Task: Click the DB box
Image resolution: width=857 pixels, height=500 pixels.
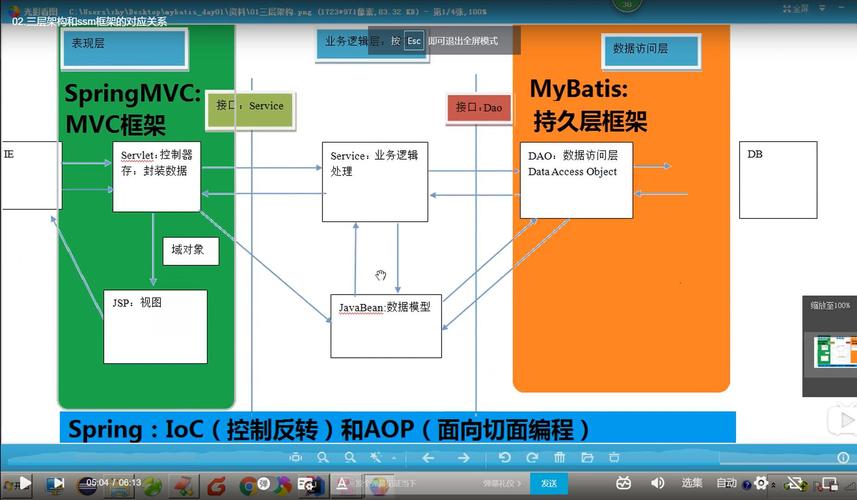Action: coord(778,180)
